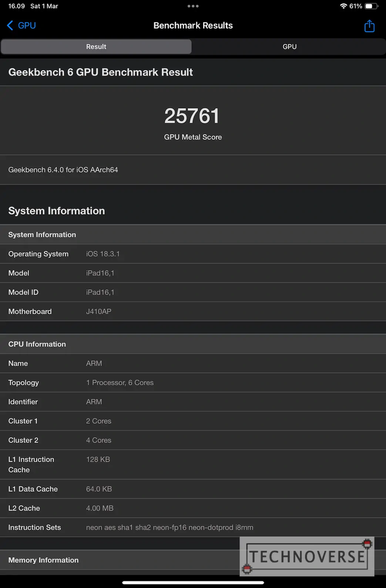386x588 pixels.
Task: Select the Result tab
Action: [96, 47]
